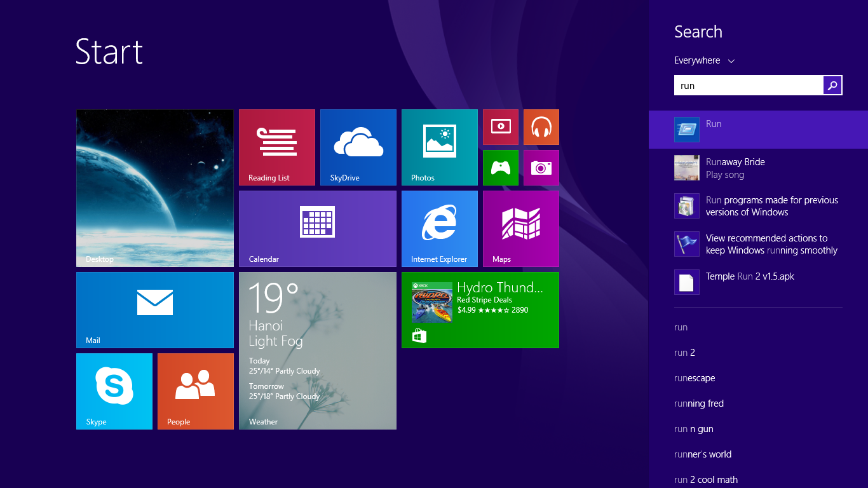Launch the Skype tile
This screenshot has height=488, width=868.
click(114, 391)
